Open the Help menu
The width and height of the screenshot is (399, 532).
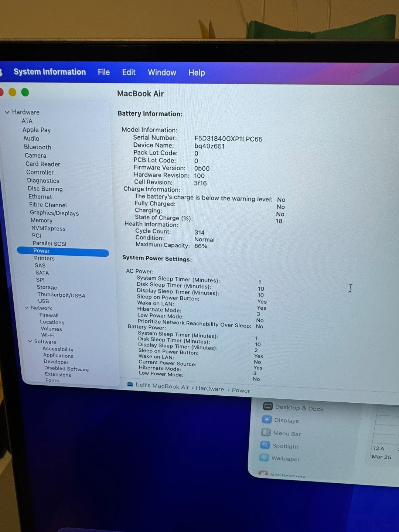(197, 73)
